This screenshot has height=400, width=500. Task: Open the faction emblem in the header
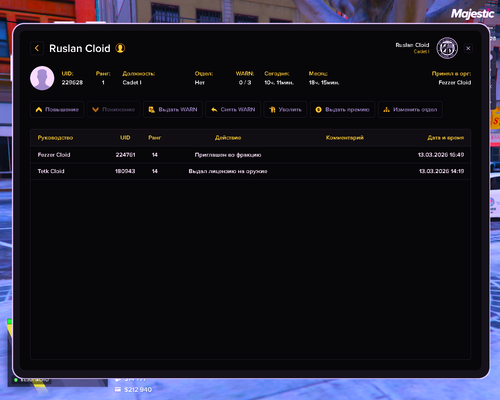click(447, 48)
